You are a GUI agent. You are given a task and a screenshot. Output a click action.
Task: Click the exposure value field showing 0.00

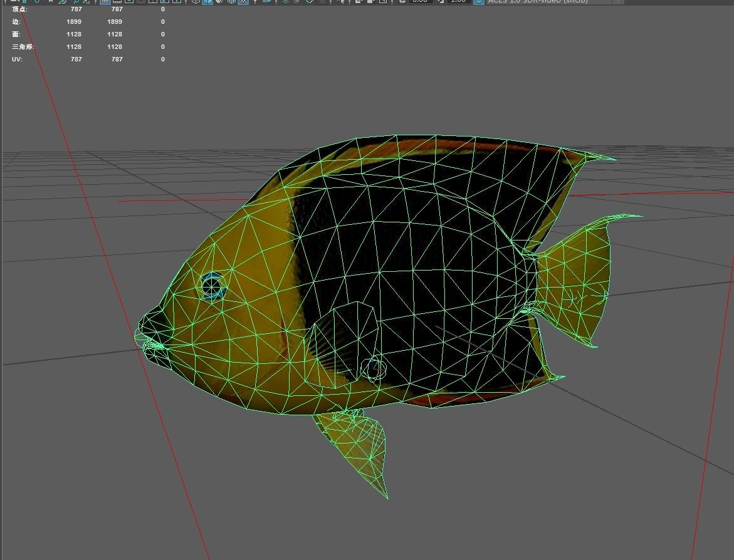tap(421, 1)
